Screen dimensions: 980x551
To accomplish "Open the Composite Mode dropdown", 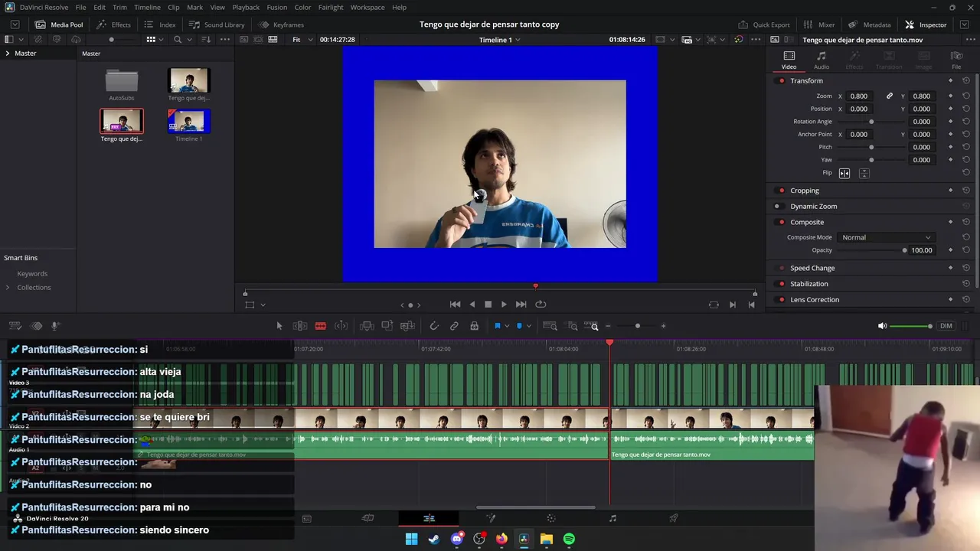I will tap(886, 237).
